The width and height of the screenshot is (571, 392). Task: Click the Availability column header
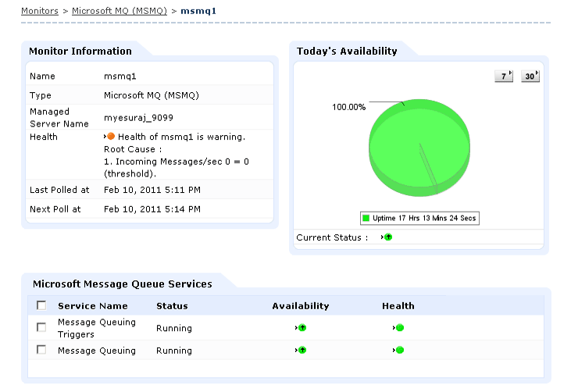coord(301,306)
